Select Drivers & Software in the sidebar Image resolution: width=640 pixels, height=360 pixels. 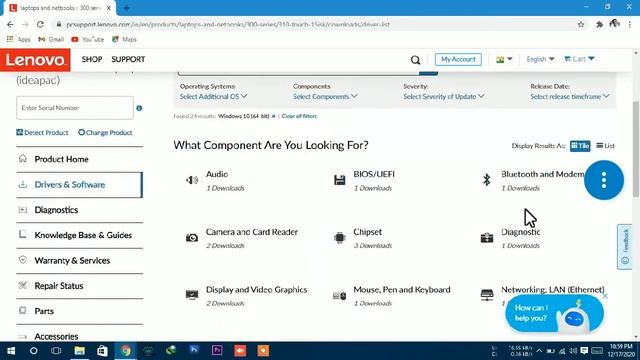tap(79, 185)
